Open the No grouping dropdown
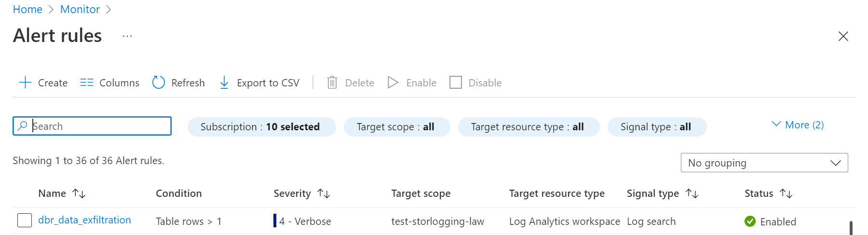Viewport: 868px width, 235px height. (x=764, y=163)
